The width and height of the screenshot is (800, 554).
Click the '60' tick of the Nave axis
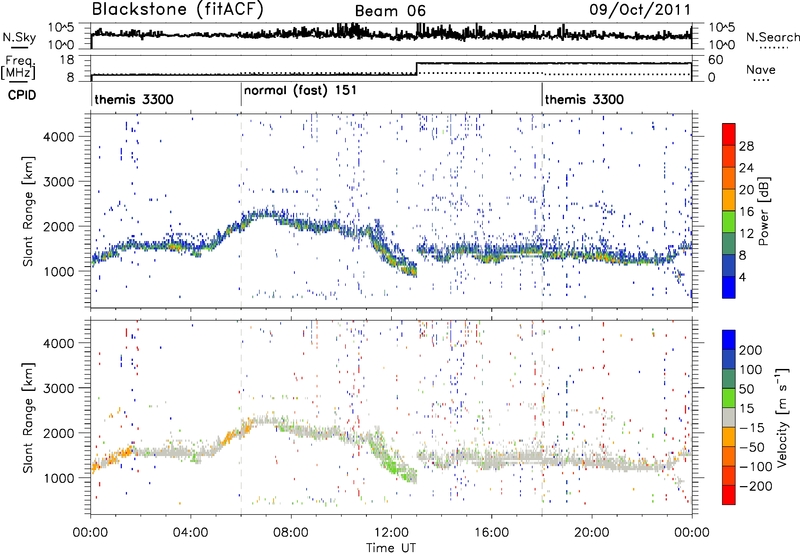click(x=716, y=60)
